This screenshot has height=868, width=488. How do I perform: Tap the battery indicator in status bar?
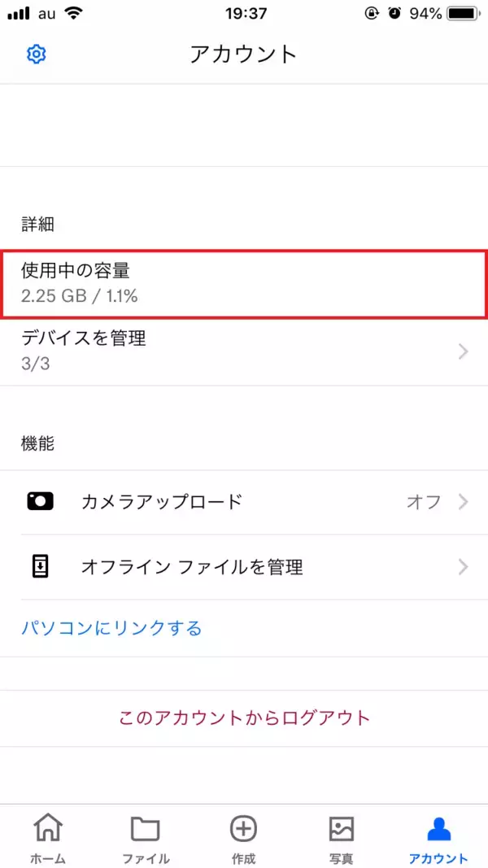[x=462, y=14]
